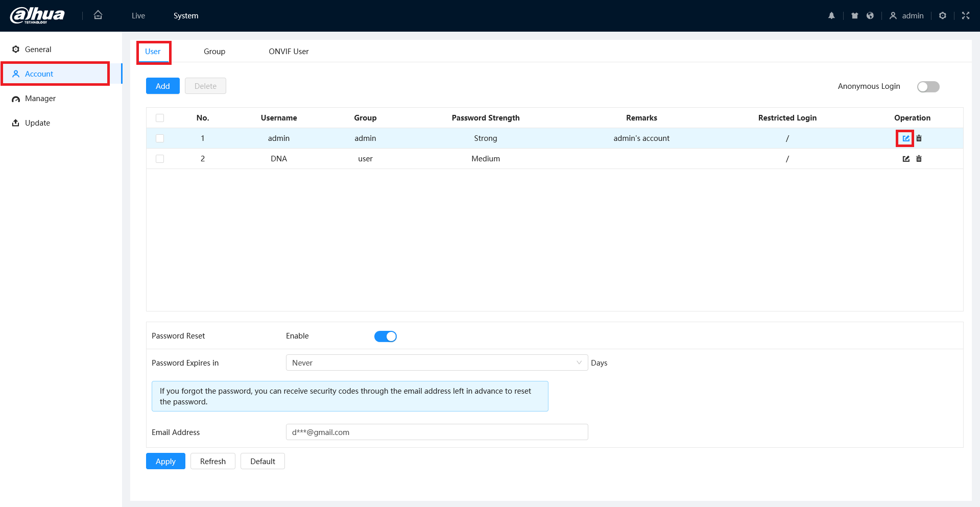Open Manager in the left sidebar
Viewport: 980px width, 507px height.
(40, 99)
